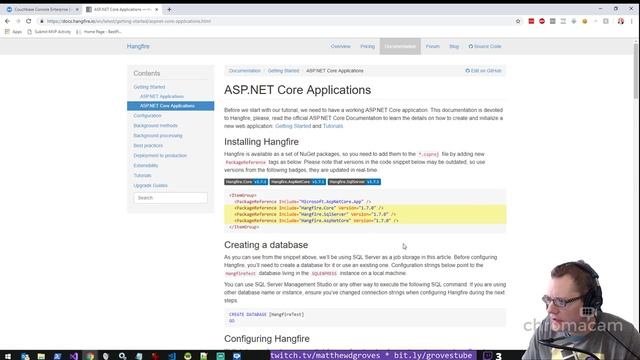Image resolution: width=640 pixels, height=360 pixels.
Task: Open Extensibility in the sidebar
Action: point(146,166)
